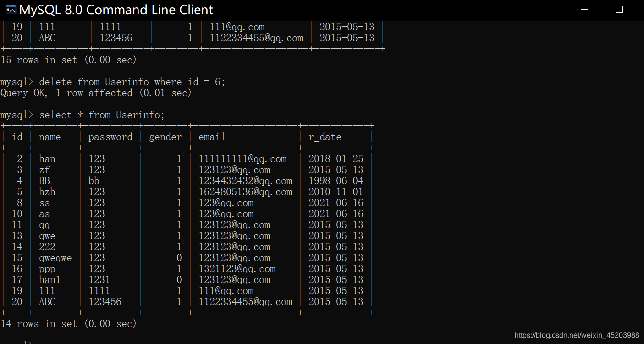The height and width of the screenshot is (344, 644).
Task: Click the id cell "17"
Action: pos(17,280)
